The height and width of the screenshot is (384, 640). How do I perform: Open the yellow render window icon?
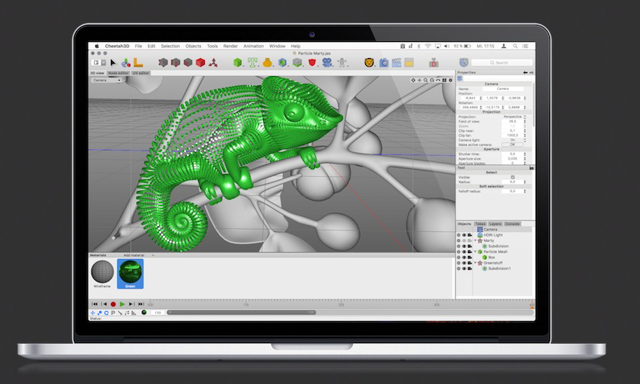[x=409, y=62]
